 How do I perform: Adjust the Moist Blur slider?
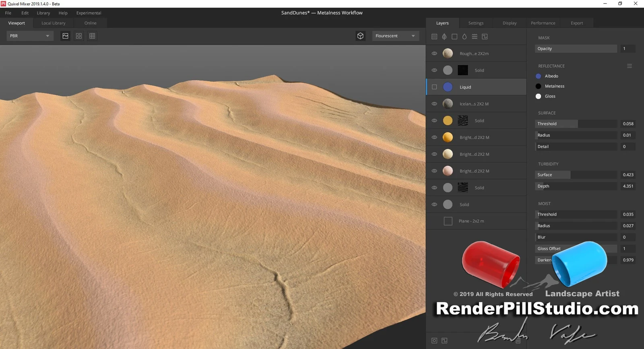click(576, 237)
